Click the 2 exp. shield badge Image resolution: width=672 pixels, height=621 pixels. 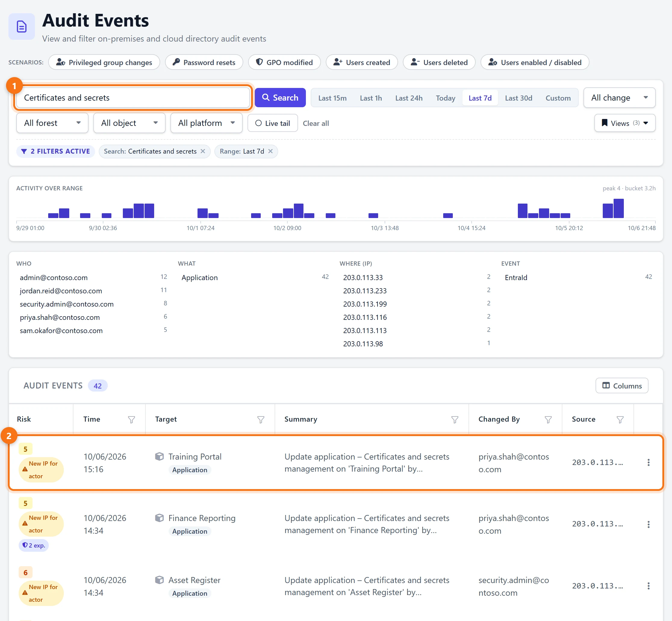34,545
